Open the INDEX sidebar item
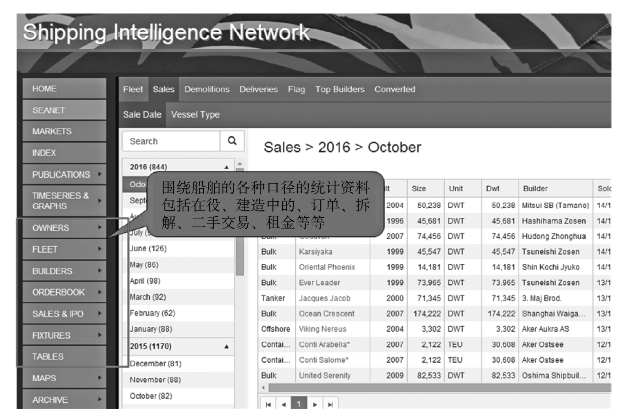The height and width of the screenshot is (418, 625). point(65,153)
